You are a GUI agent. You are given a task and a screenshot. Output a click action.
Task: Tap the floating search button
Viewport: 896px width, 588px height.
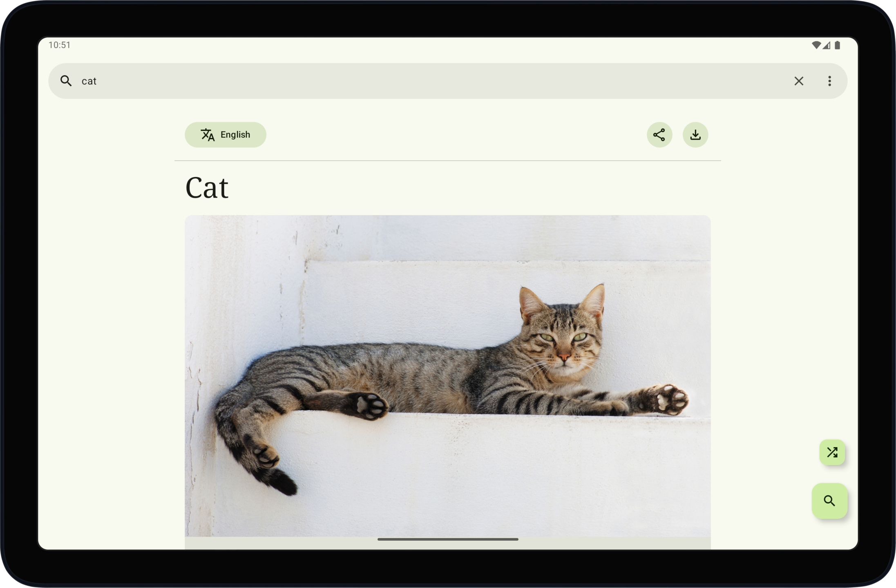[829, 501]
